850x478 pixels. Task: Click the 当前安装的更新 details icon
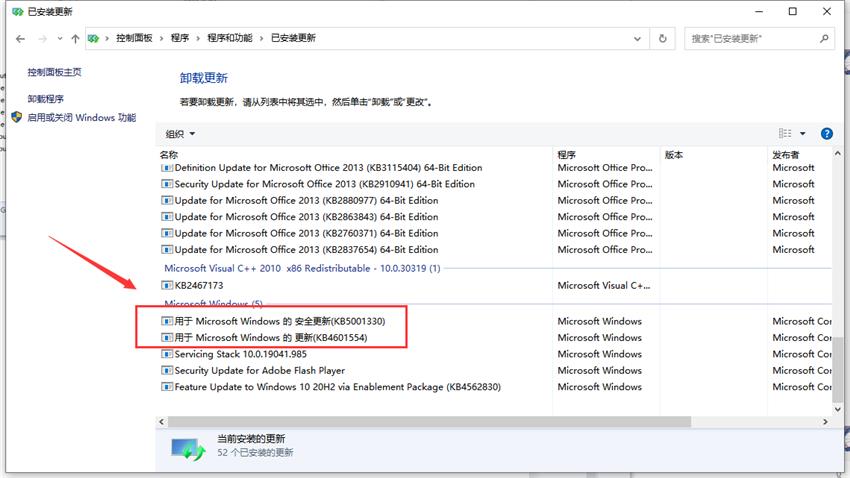point(188,448)
